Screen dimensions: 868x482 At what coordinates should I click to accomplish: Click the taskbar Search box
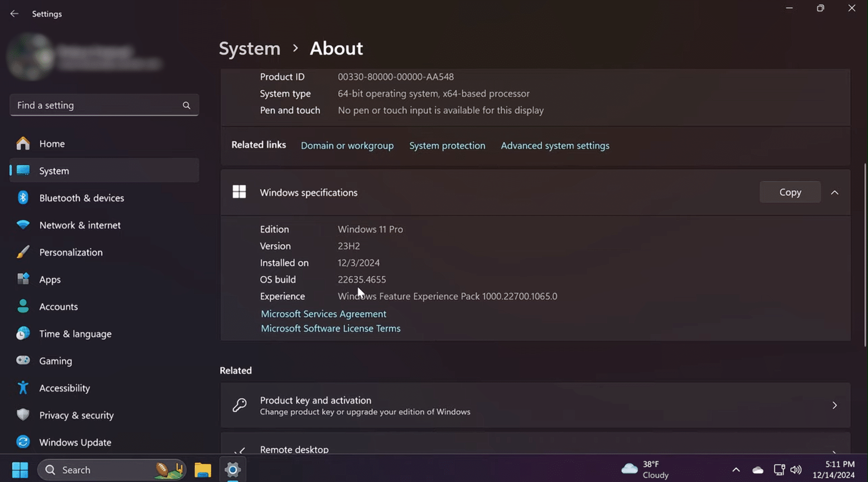(x=111, y=470)
